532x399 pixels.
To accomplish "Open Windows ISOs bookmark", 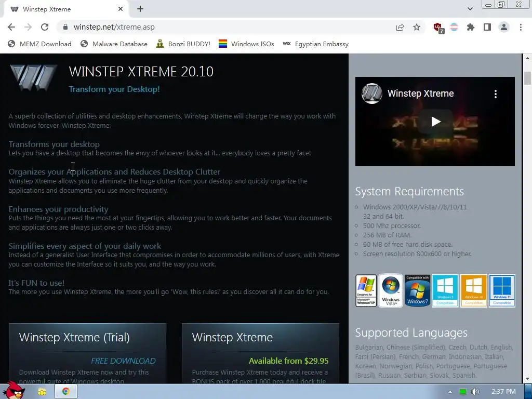I will tap(246, 44).
